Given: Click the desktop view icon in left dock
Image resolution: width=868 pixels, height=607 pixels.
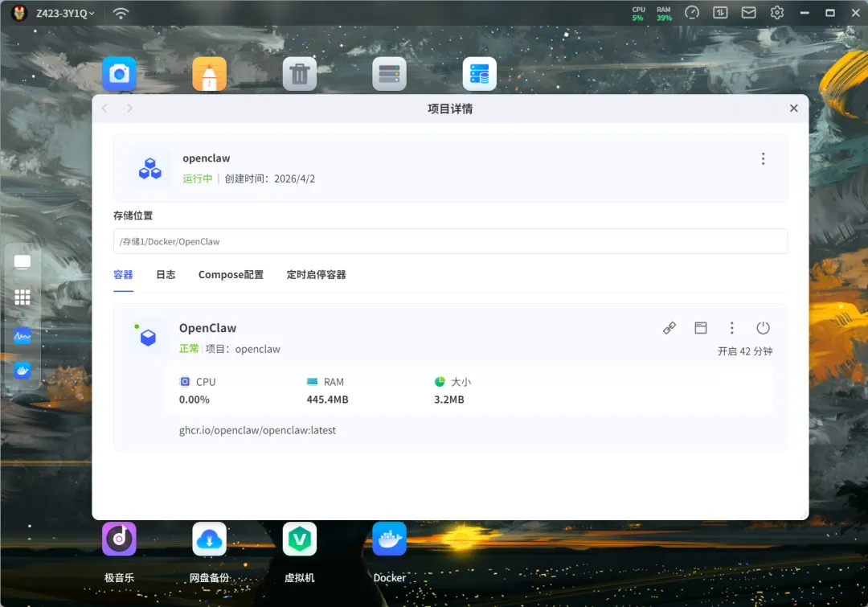Looking at the screenshot, I should 23,262.
